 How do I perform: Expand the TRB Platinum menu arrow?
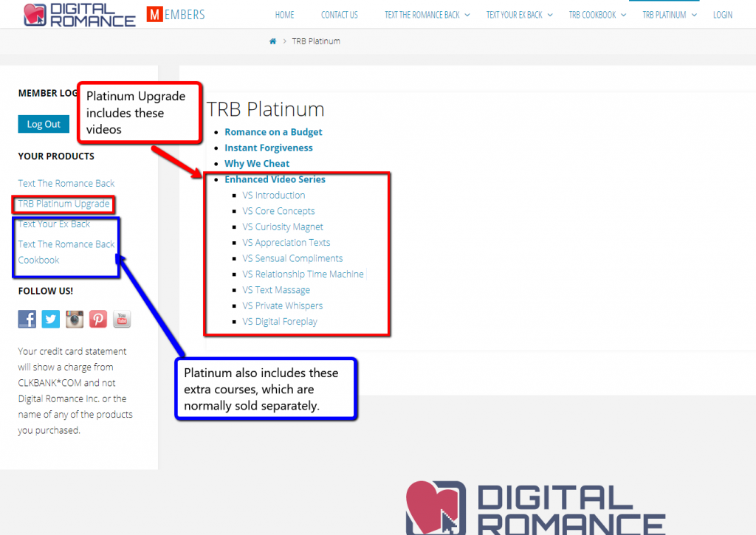(x=694, y=15)
